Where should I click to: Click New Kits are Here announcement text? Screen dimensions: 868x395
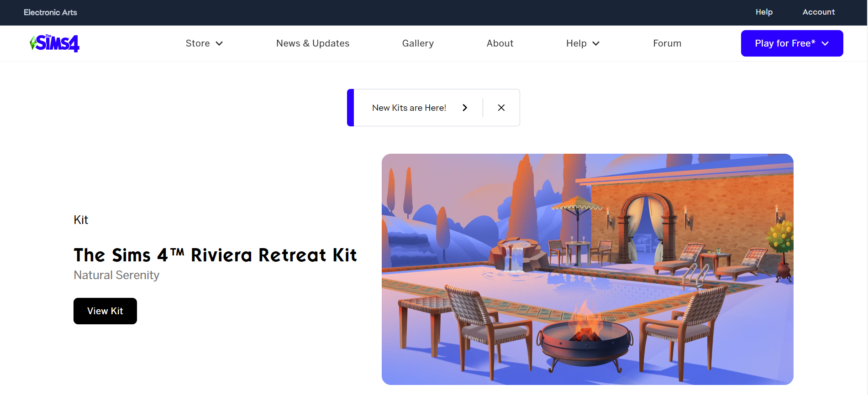(409, 108)
